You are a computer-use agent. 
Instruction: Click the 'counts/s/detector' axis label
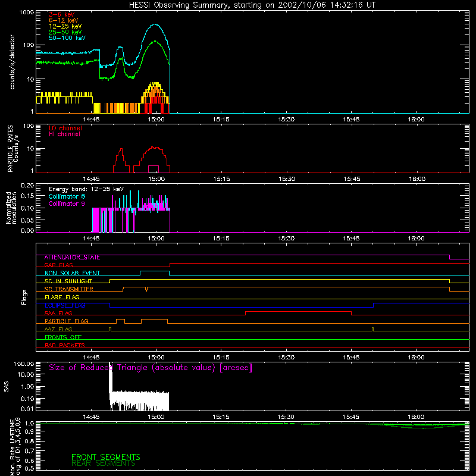click(12, 62)
